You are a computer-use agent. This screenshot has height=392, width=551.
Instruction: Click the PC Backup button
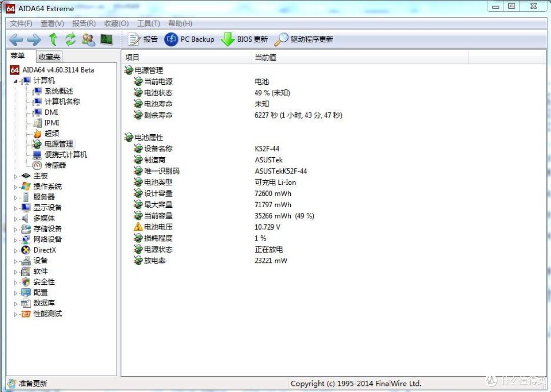(189, 39)
